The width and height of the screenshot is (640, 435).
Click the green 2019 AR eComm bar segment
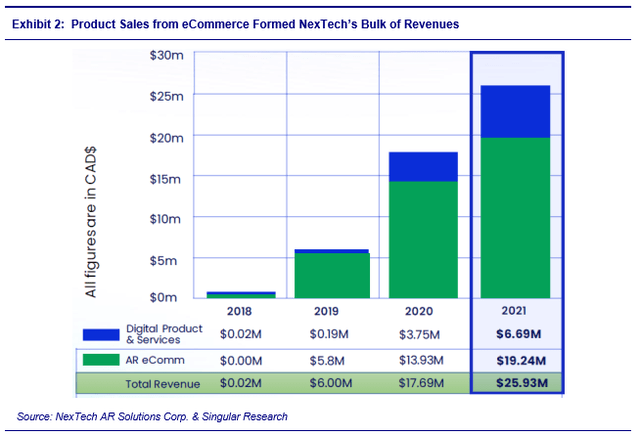[332, 275]
